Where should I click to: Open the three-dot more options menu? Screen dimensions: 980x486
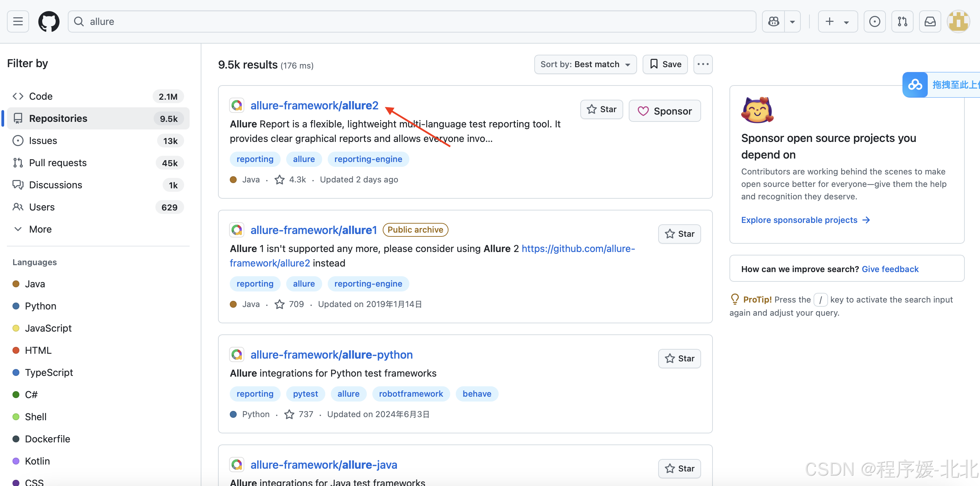[703, 64]
